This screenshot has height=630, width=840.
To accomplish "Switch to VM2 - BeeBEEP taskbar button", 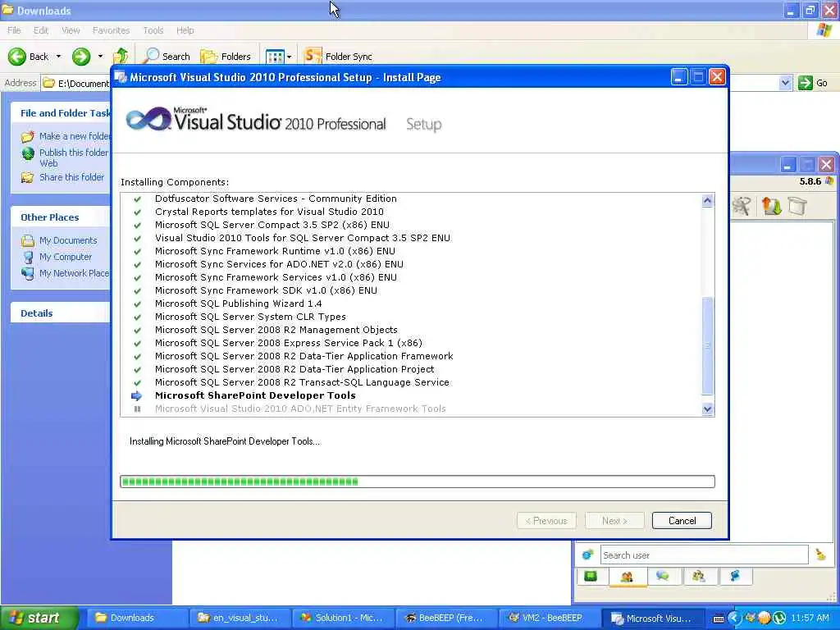I will click(x=548, y=618).
